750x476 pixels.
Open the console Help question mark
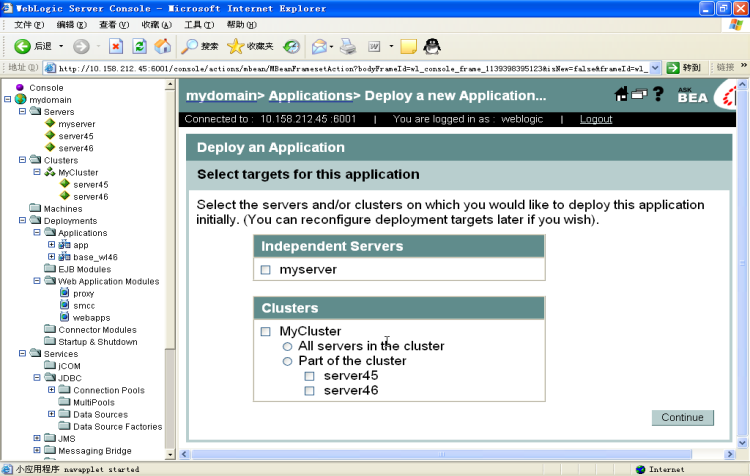click(658, 94)
